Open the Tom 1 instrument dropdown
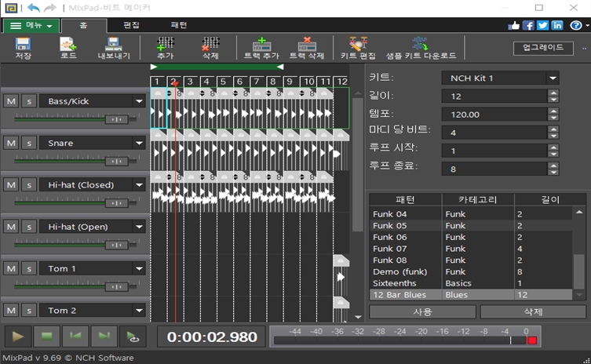 pos(139,268)
